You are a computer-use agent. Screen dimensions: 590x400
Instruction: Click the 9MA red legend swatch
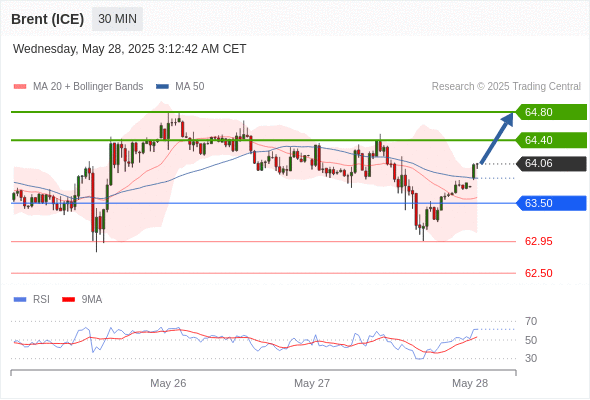point(68,300)
